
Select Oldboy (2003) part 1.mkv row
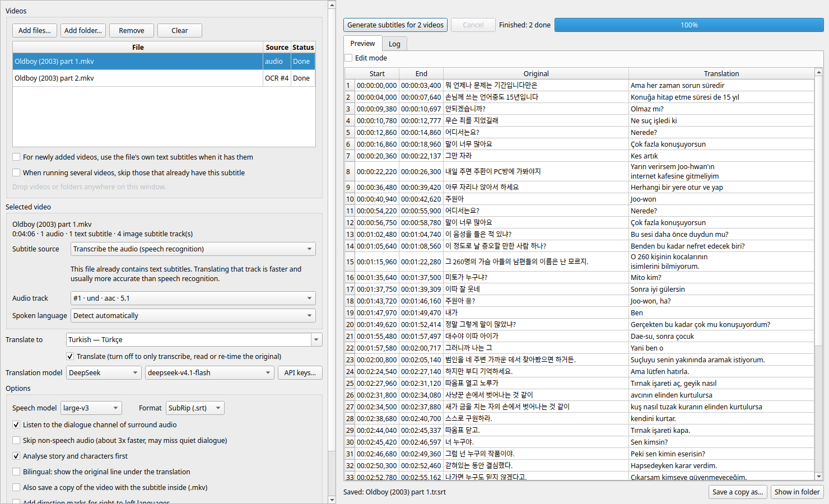(x=164, y=62)
